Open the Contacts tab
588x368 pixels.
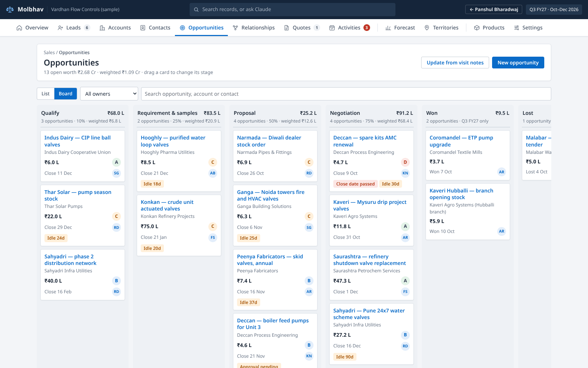pyautogui.click(x=155, y=28)
